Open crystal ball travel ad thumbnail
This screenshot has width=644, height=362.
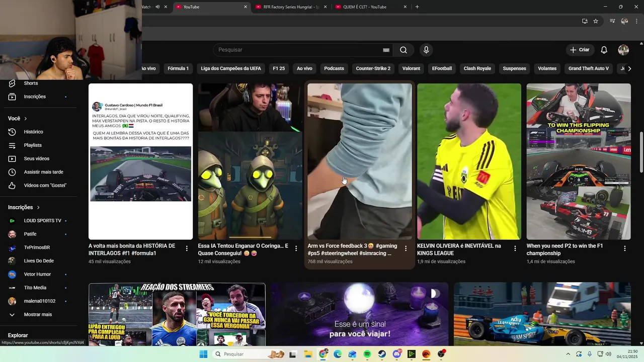click(360, 314)
